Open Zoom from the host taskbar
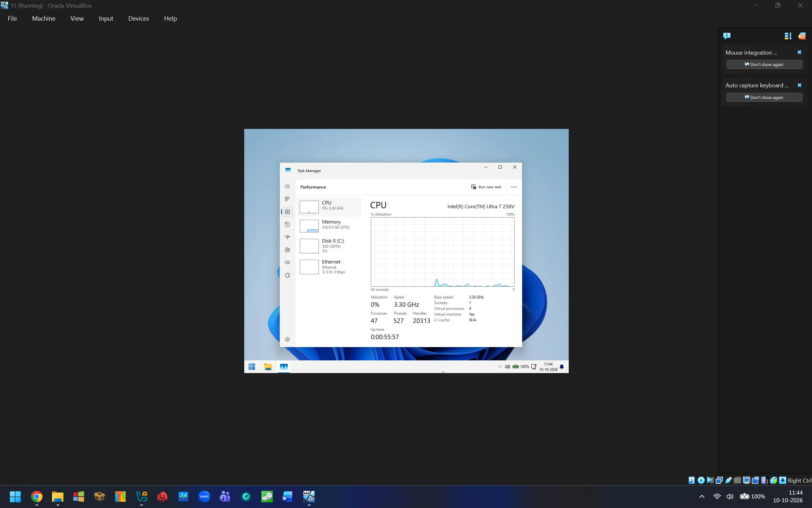This screenshot has height=508, width=812. [204, 496]
